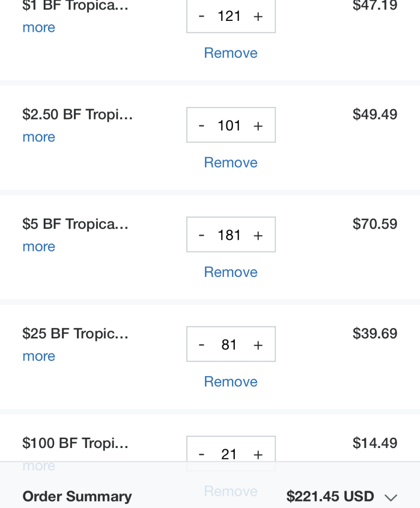420x508 pixels.
Task: Increase quantity of $100 BF Tropical item
Action: [258, 454]
